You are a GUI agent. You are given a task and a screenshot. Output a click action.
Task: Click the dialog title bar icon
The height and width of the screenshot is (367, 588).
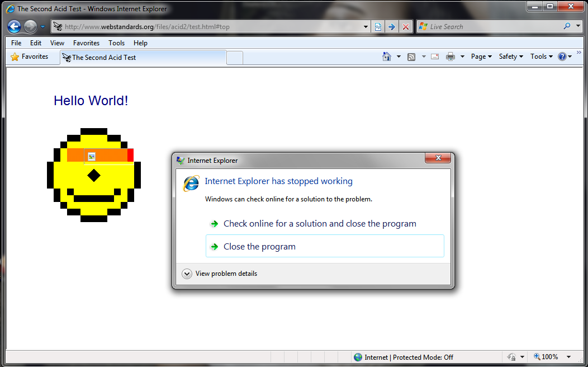tap(181, 161)
